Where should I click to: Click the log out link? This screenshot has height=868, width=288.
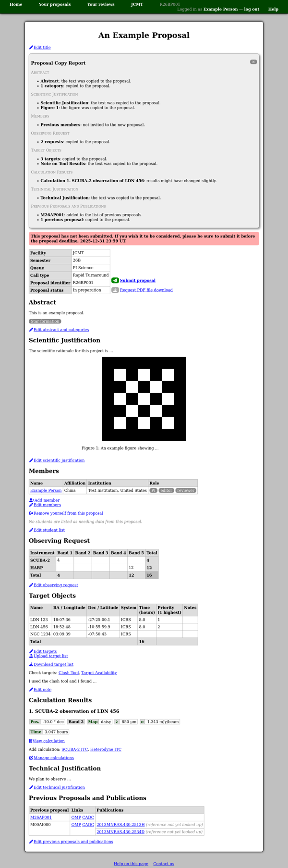point(252,9)
